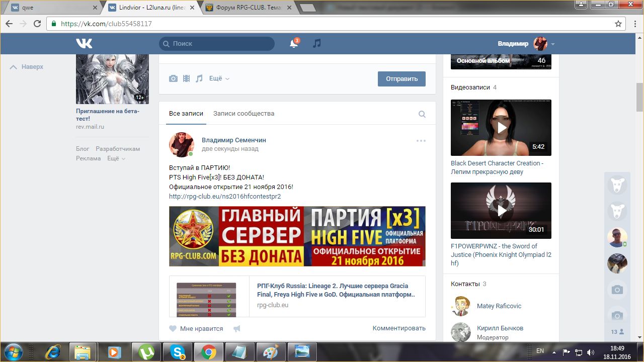Open Блог footer link
Image resolution: width=644 pixels, height=362 pixels.
83,149
